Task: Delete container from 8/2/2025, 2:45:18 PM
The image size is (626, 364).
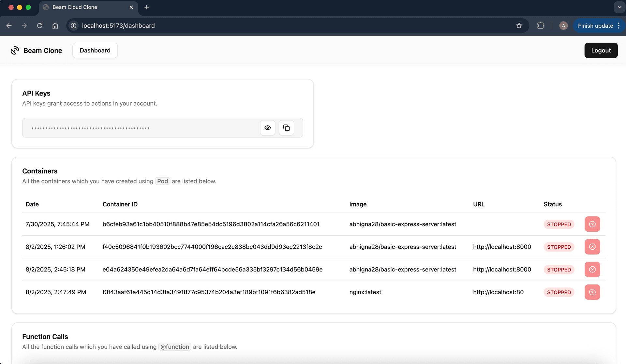Action: pos(592,269)
